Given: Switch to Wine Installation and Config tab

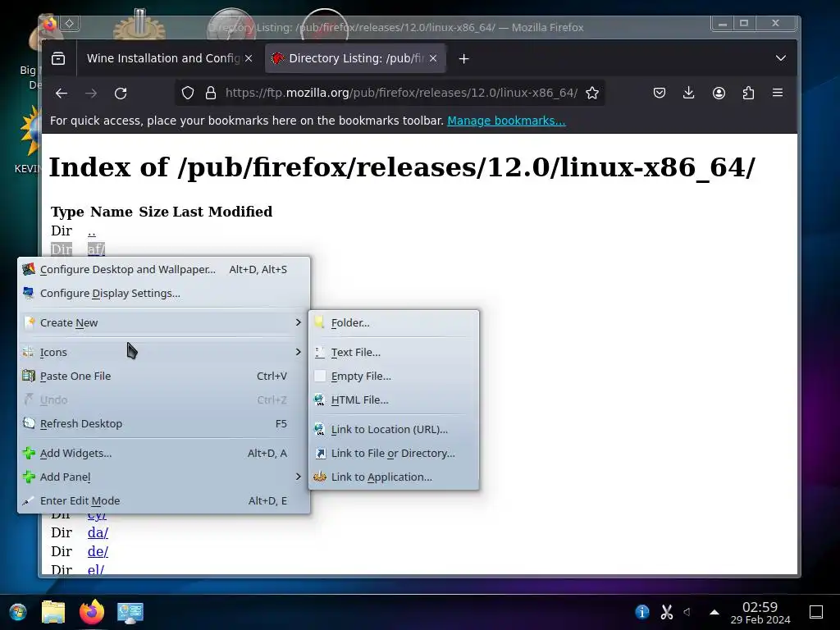Looking at the screenshot, I should [x=163, y=58].
